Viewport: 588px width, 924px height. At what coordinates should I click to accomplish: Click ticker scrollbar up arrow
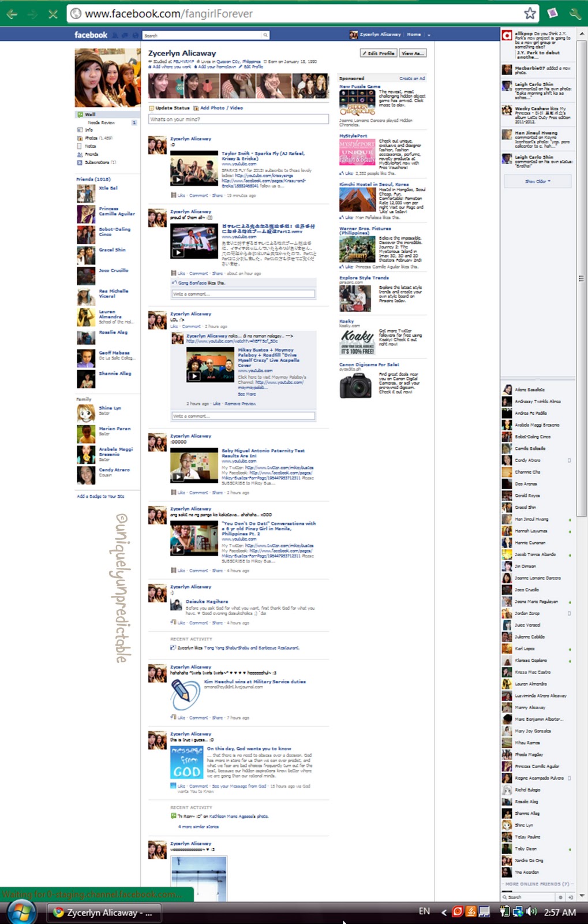(581, 34)
